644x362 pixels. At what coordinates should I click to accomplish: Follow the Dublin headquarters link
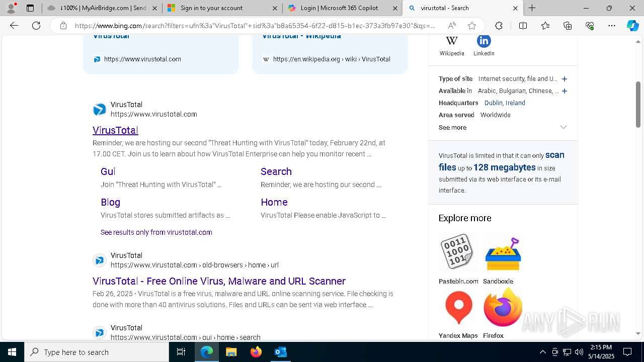tap(494, 103)
